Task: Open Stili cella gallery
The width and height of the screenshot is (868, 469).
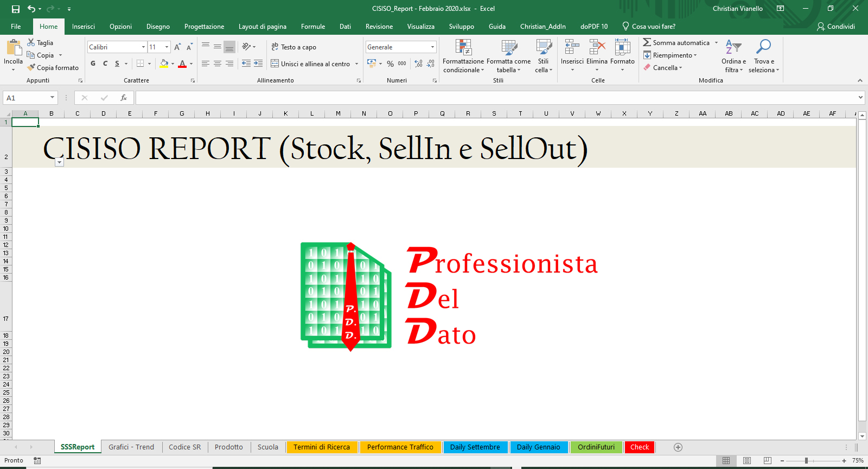Action: point(544,56)
